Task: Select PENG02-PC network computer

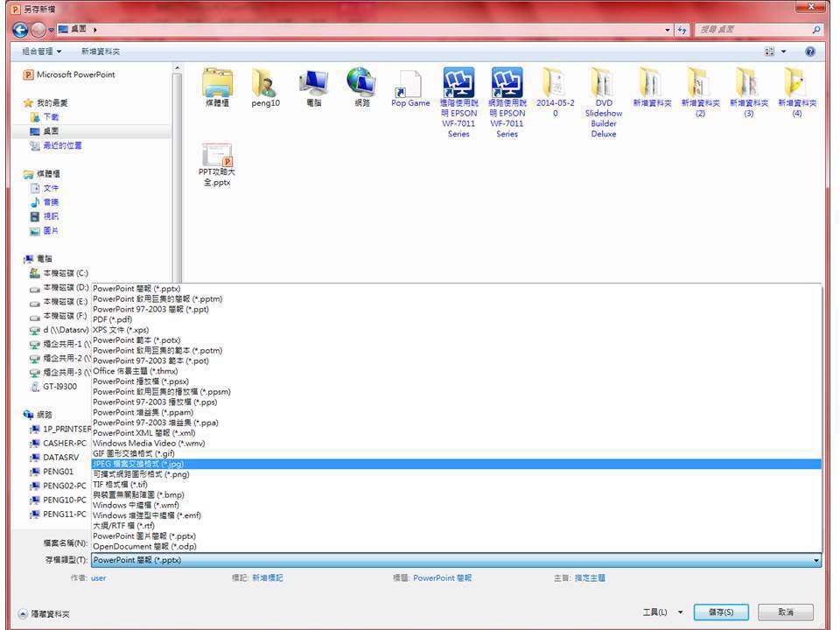Action: (x=64, y=486)
